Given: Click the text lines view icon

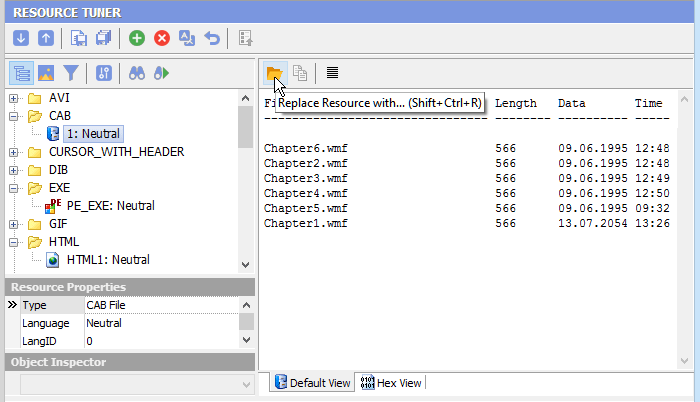Looking at the screenshot, I should (x=332, y=72).
